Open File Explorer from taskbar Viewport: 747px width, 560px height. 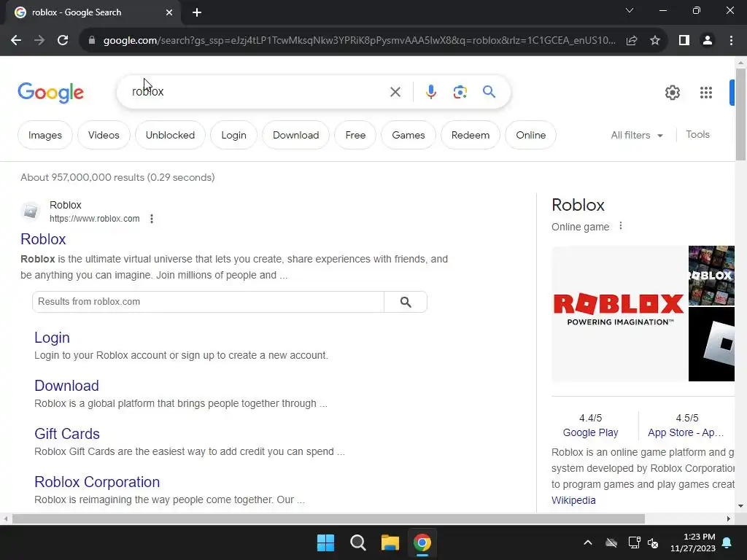[390, 542]
